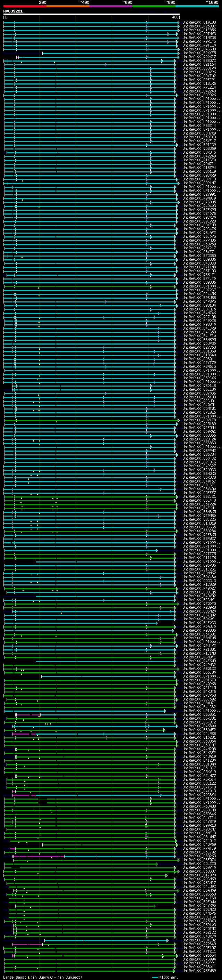Select label UniRef100_Q8AVP6
The height and width of the screenshot is (980, 222).
[199, 72]
